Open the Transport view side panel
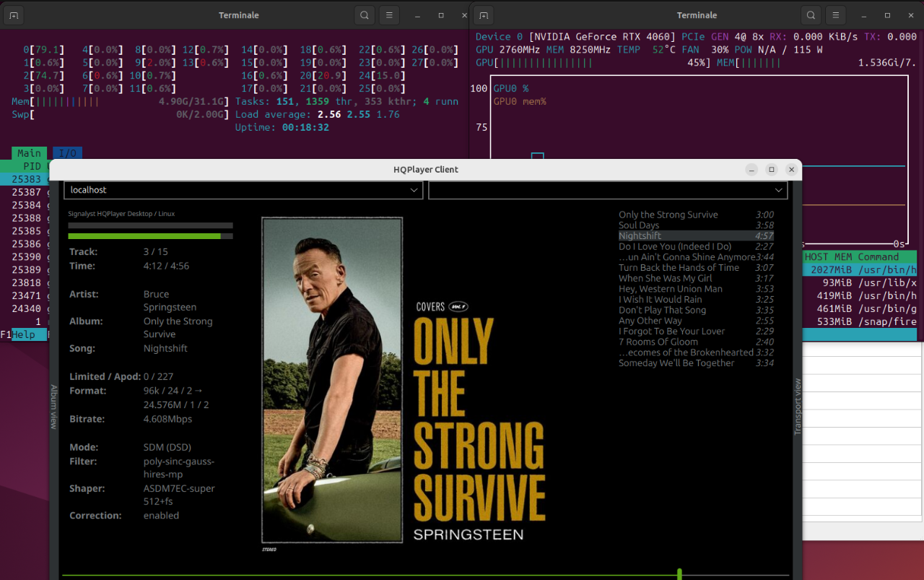 (x=798, y=407)
